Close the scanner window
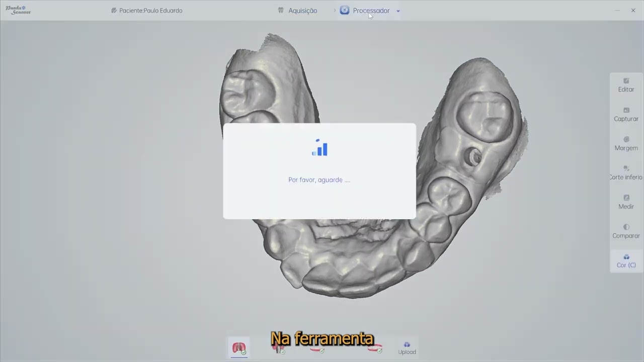This screenshot has width=644, height=362. click(633, 11)
